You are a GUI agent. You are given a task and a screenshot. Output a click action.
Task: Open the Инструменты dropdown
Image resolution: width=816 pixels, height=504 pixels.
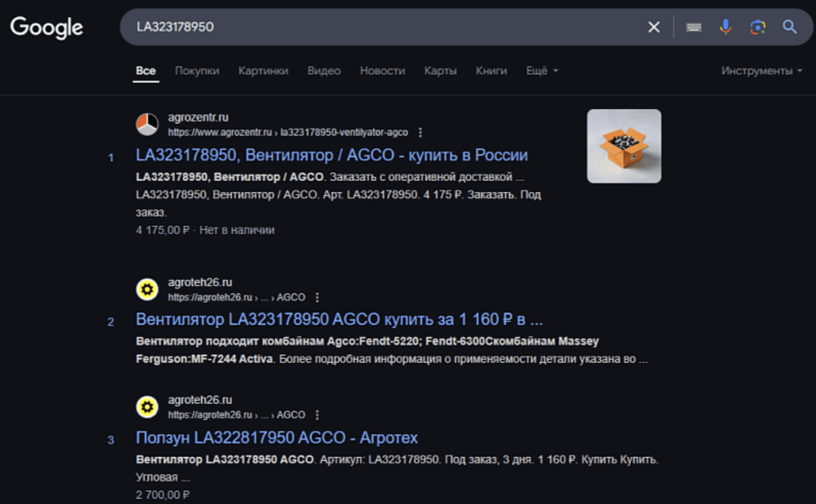[x=761, y=71]
